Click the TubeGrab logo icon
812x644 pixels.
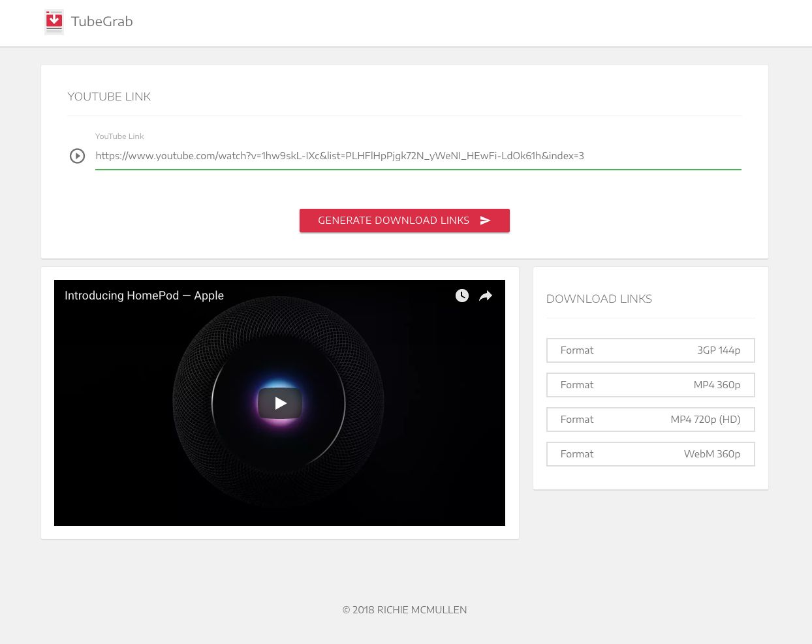(54, 22)
